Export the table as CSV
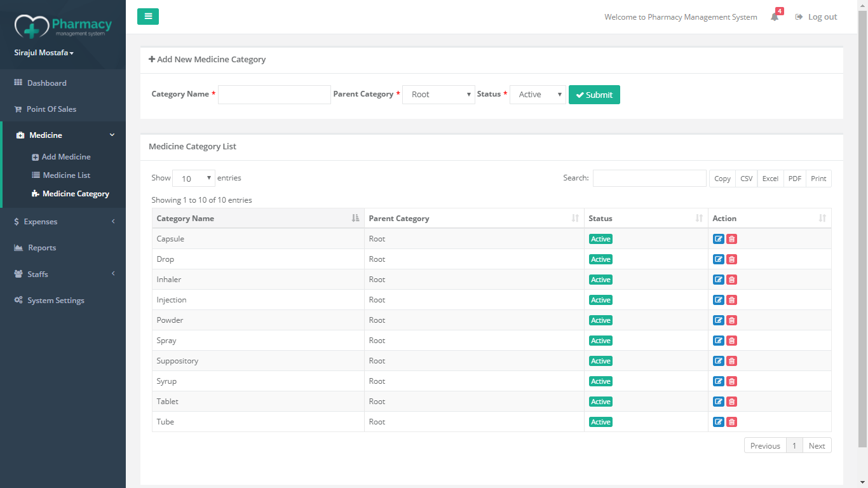Viewport: 868px width, 488px height. pos(747,179)
